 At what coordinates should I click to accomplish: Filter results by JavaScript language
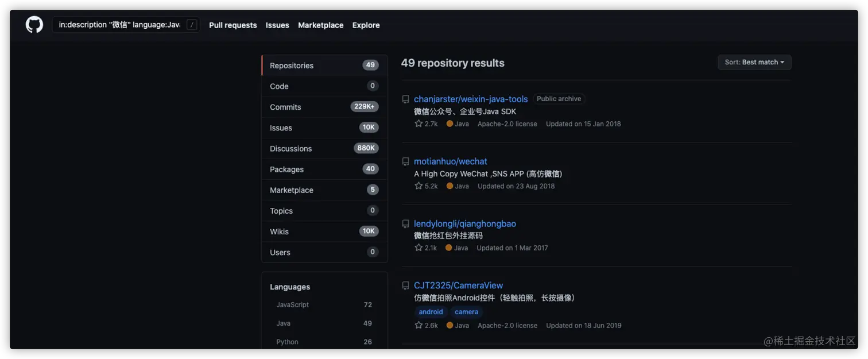tap(324, 305)
